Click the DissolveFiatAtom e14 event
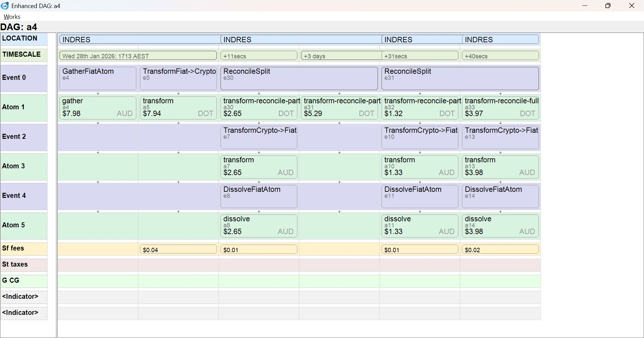The width and height of the screenshot is (644, 338). pos(500,196)
